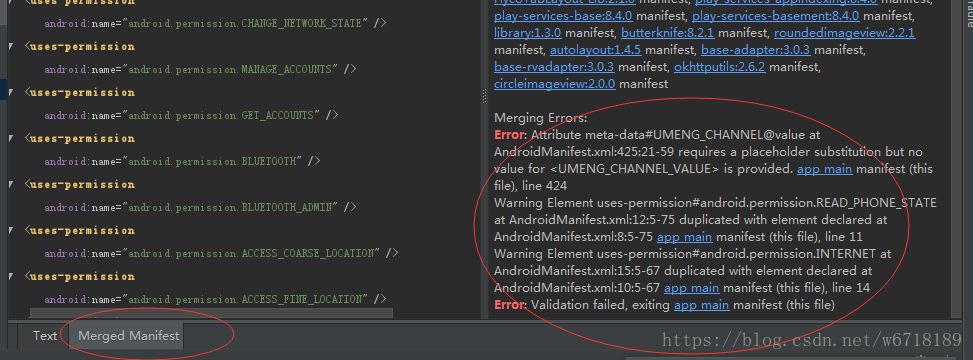Click the android.permission.BLUETOOTH attribute line
The image size is (973, 360).
click(x=182, y=161)
